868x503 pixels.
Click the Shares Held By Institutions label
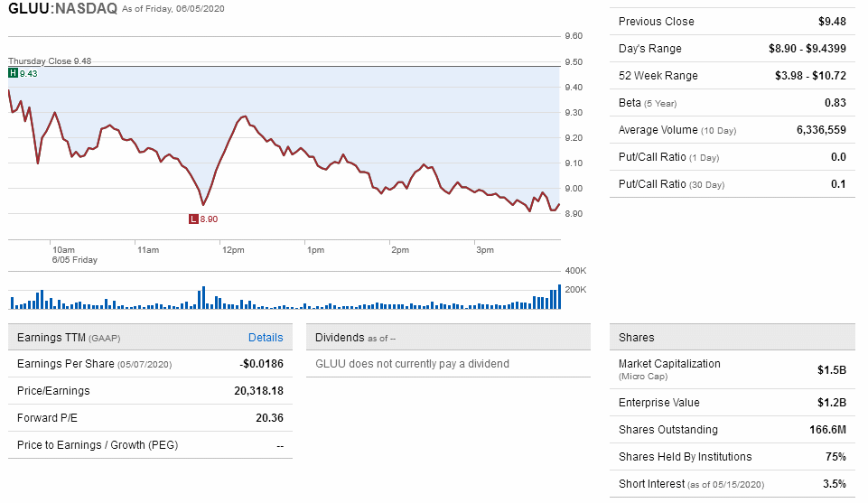[x=686, y=457]
